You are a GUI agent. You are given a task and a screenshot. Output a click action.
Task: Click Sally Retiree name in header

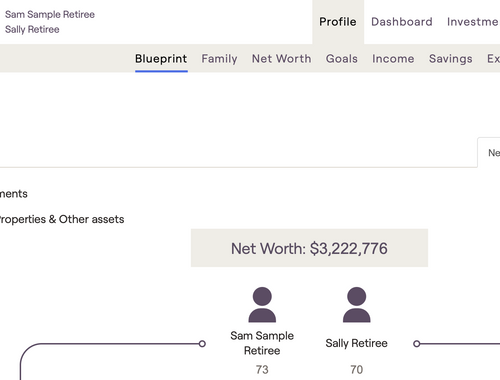(x=32, y=29)
